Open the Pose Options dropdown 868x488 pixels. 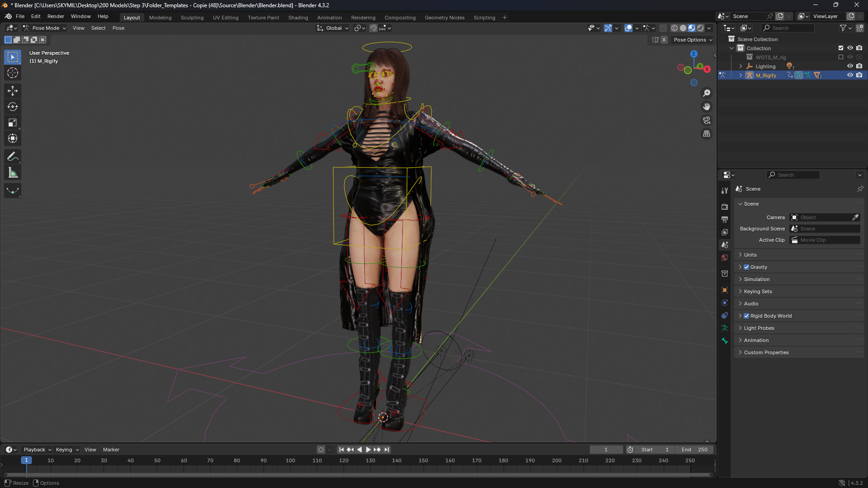pos(693,40)
